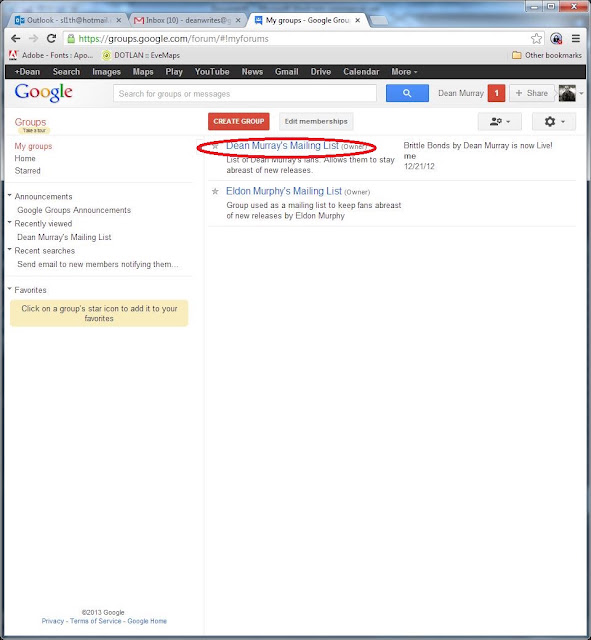Click the Edit memberships button
Image resolution: width=591 pixels, height=640 pixels.
[x=316, y=122]
